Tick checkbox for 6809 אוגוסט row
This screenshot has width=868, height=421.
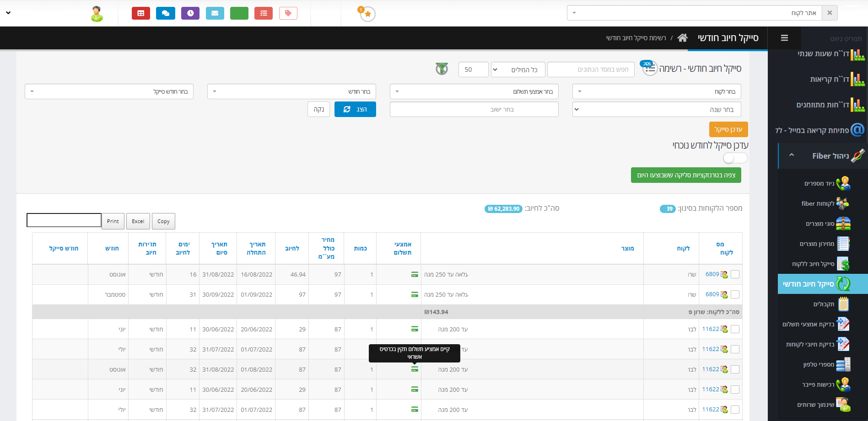[x=735, y=274]
